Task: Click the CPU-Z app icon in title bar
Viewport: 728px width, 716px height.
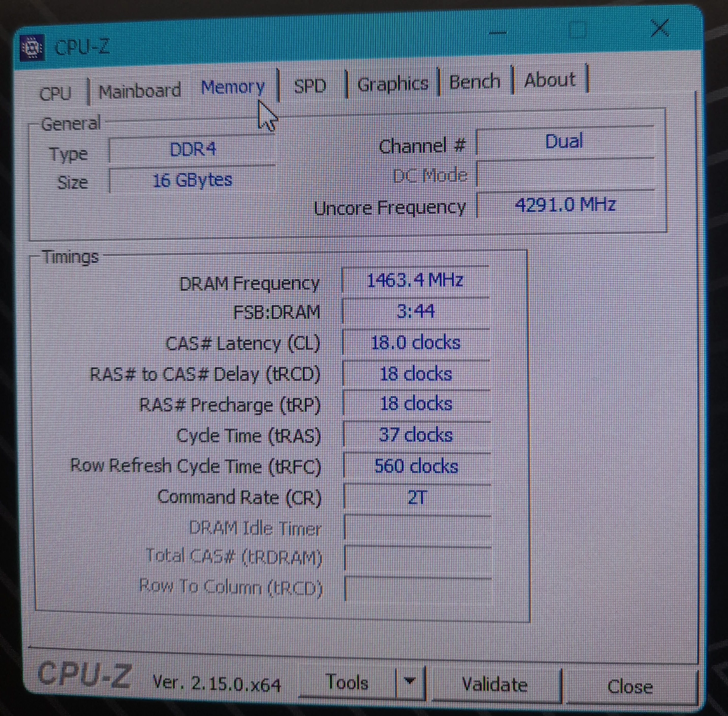Action: coord(31,48)
